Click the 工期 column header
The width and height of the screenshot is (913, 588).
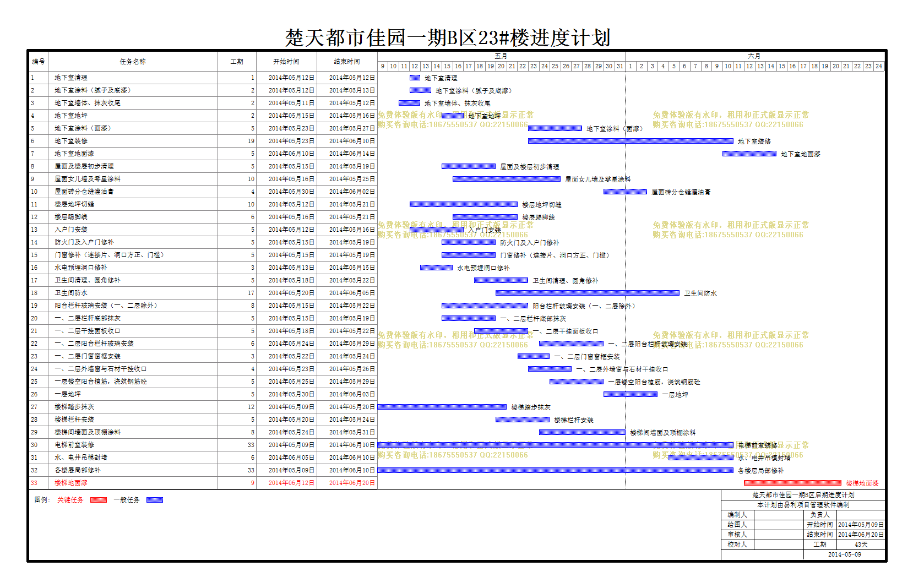pos(237,62)
